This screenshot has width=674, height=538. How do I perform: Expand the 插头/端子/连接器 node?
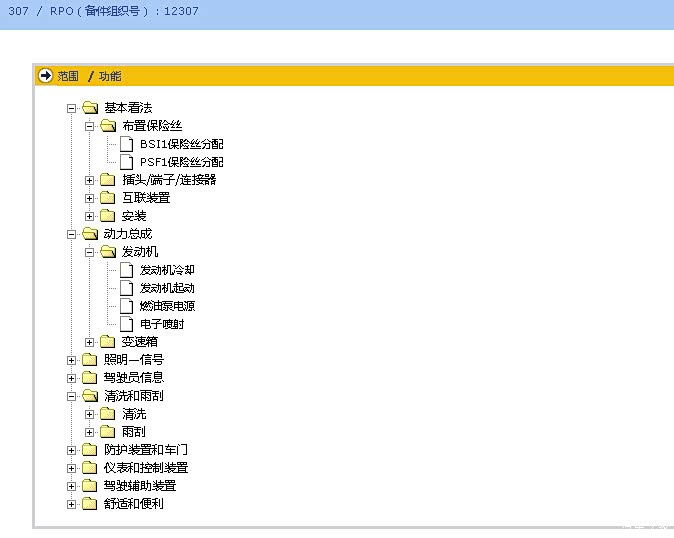click(89, 180)
